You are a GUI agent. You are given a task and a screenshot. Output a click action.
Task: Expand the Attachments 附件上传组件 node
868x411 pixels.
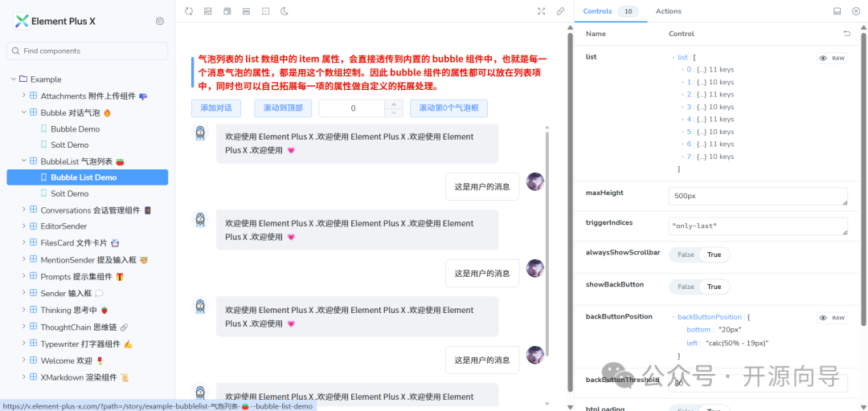coord(23,96)
